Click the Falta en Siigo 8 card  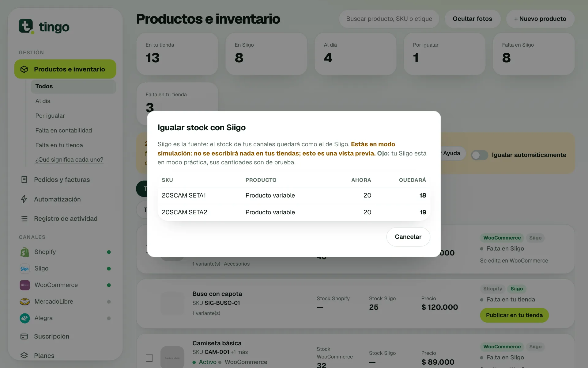pyautogui.click(x=534, y=54)
